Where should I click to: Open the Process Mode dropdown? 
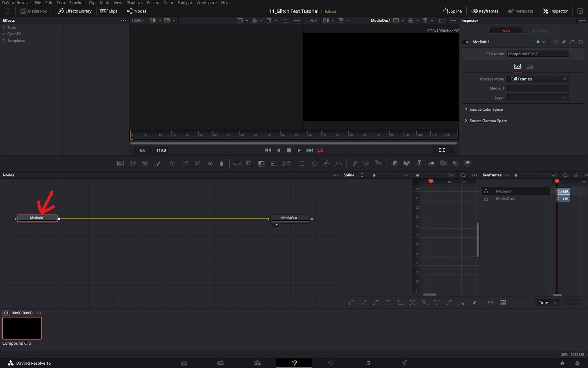[x=538, y=79]
